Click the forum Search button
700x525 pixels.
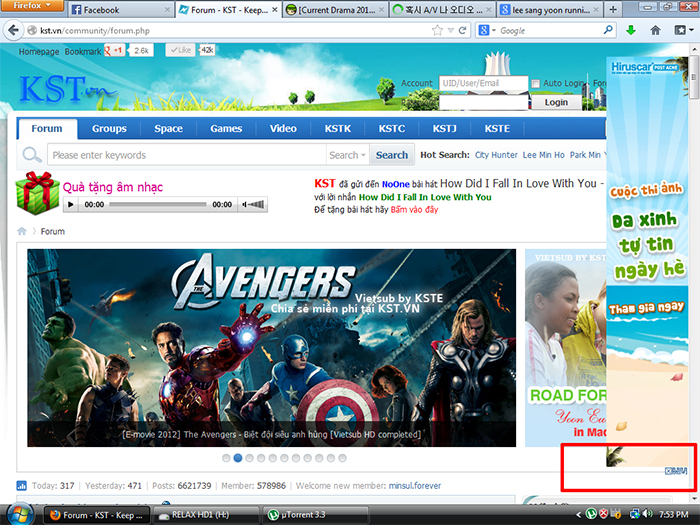[x=392, y=155]
